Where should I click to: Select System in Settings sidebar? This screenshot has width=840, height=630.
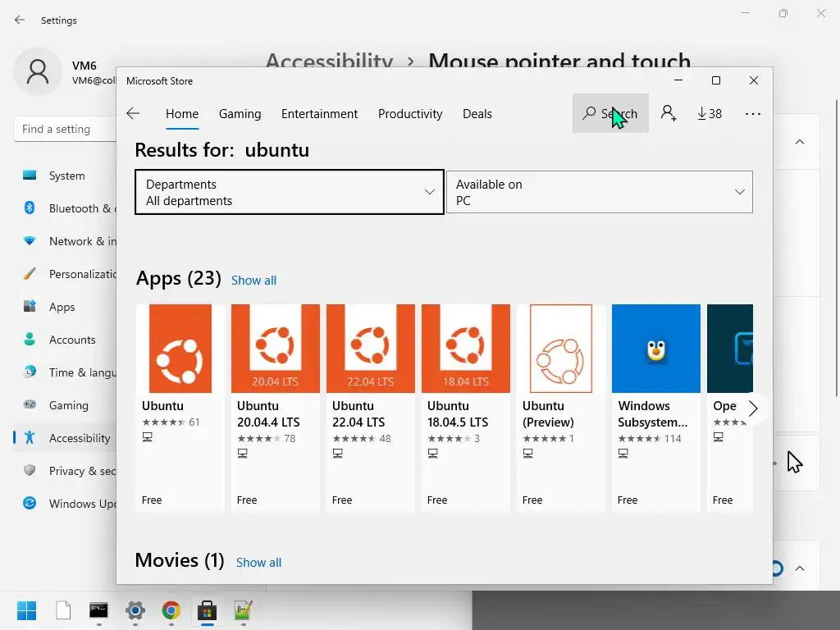click(x=65, y=176)
